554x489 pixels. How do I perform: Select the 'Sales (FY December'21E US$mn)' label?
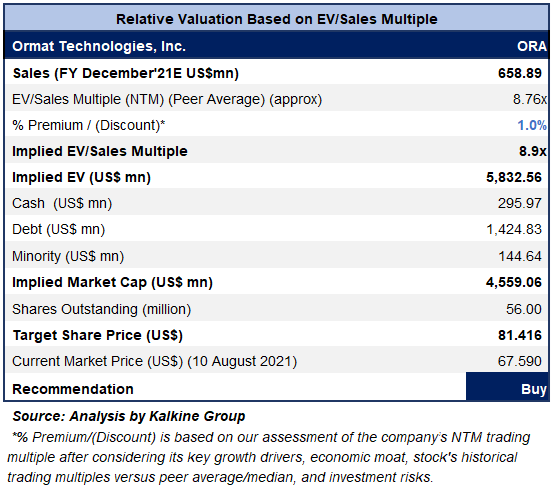[x=126, y=73]
